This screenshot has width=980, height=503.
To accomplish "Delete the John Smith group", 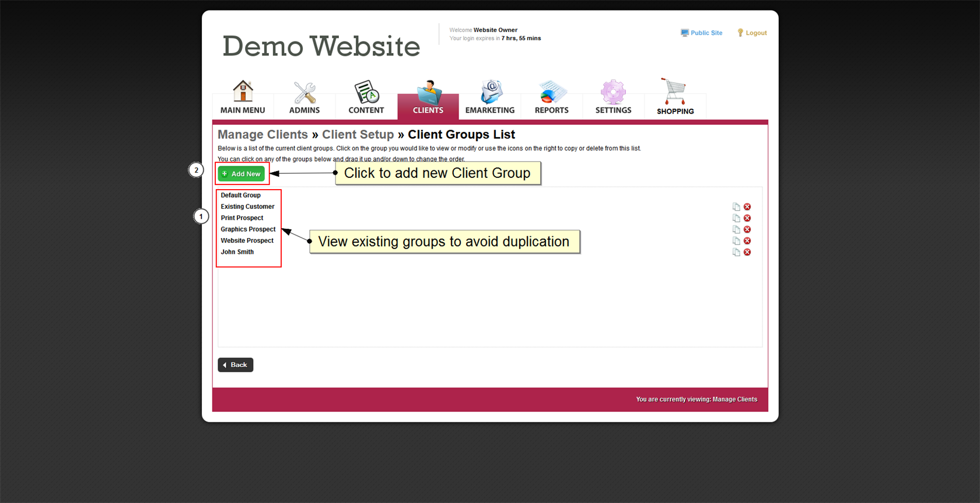I will [747, 252].
